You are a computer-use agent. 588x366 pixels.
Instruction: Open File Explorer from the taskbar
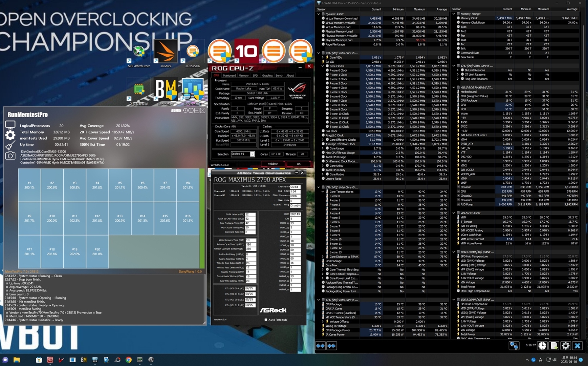(x=16, y=360)
